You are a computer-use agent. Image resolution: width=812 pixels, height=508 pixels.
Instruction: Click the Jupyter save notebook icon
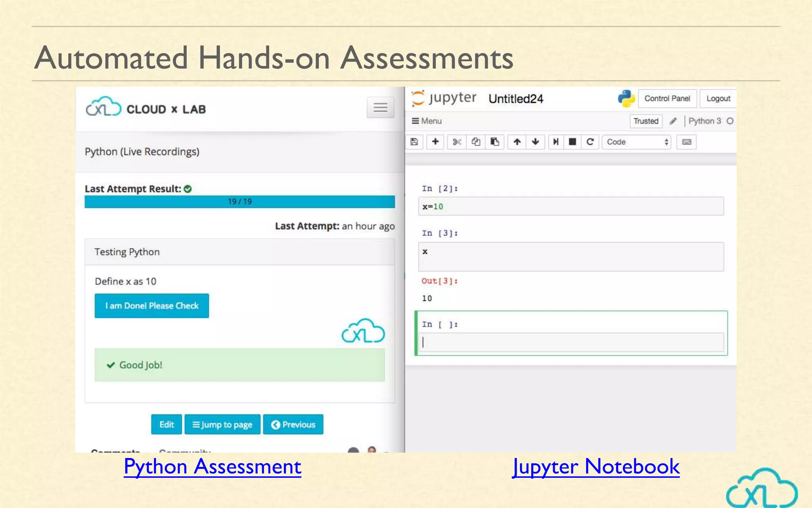pyautogui.click(x=414, y=142)
